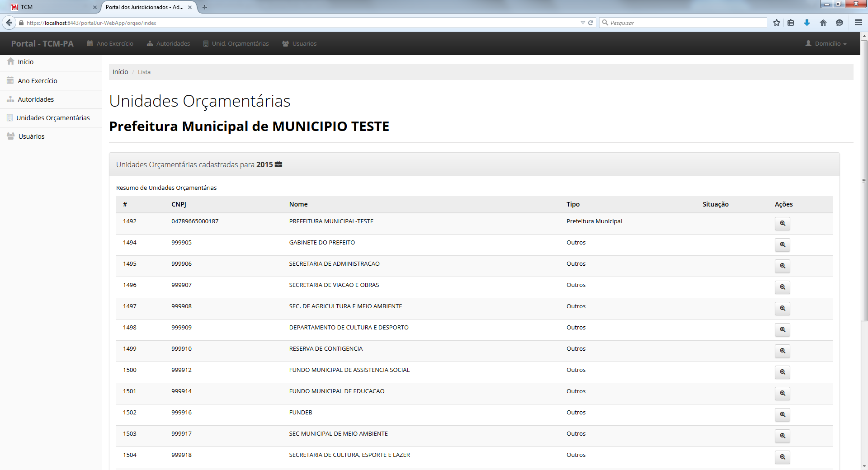Click the row number 1492 cell
The image size is (868, 470).
(x=130, y=221)
